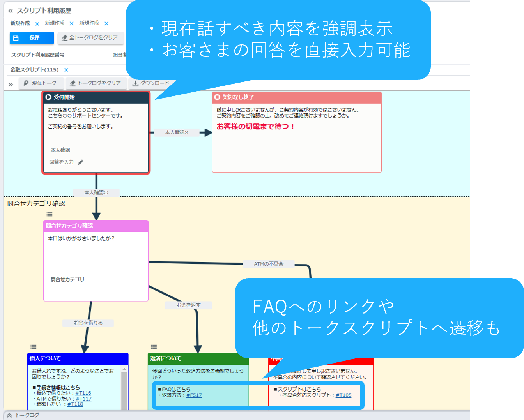Click トークログをクリア toolbar button
This screenshot has width=524, height=420.
96,83
